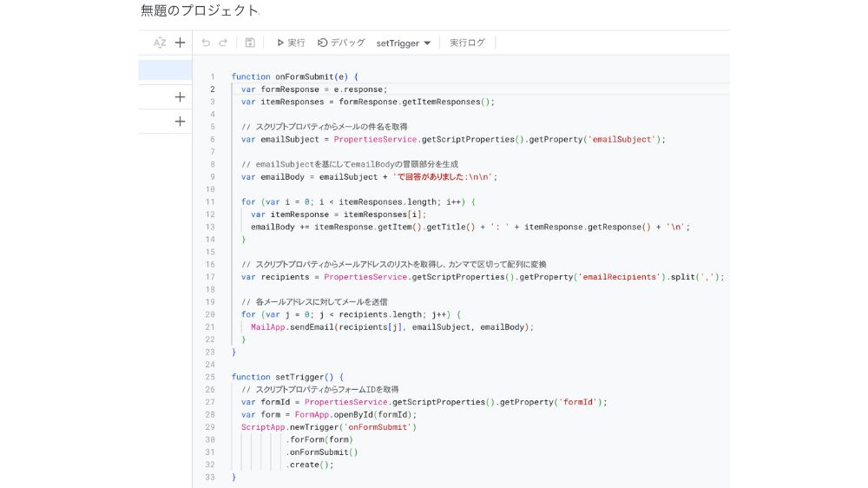868x488 pixels.
Task: Click the bottom plus icon in the sidebar
Action: pyautogui.click(x=180, y=122)
